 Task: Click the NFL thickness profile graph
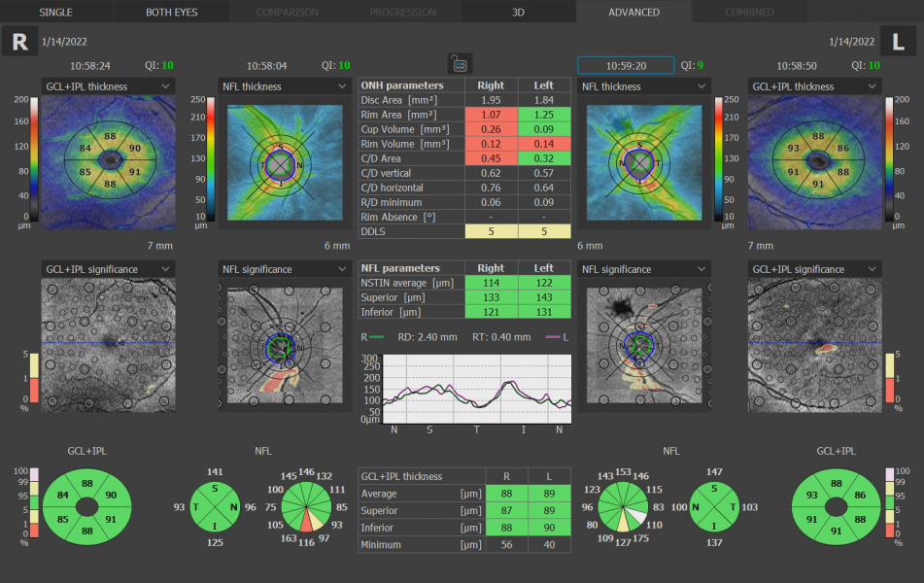(477, 389)
